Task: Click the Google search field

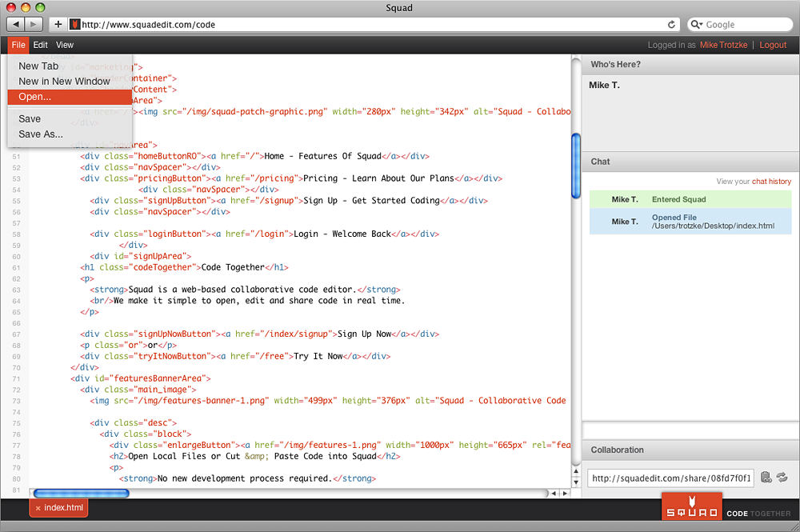Action: click(x=740, y=25)
